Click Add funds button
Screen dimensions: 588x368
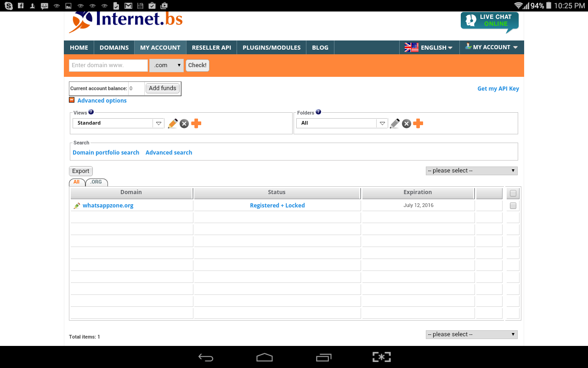point(163,88)
